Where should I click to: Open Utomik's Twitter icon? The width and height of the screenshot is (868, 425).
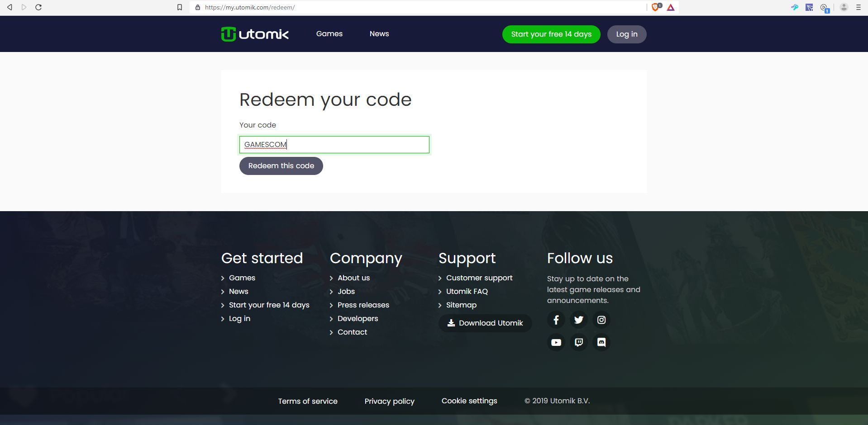579,320
